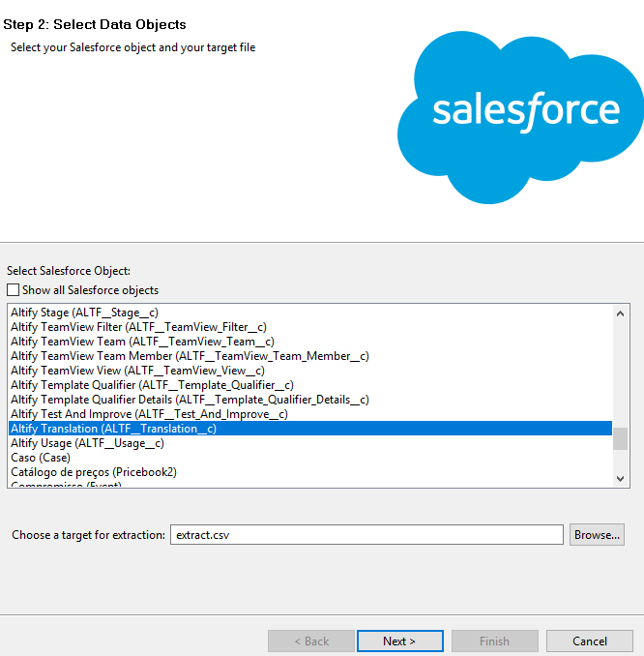Select Altify TeamView View object

pyautogui.click(x=310, y=371)
